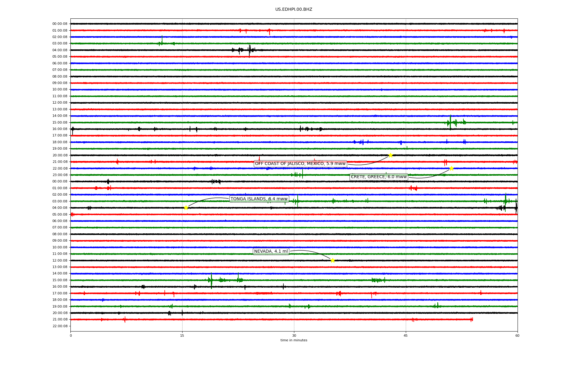This screenshot has height=368, width=588.
Task: Click the 'time in minutes' axis label
Action: 294,340
